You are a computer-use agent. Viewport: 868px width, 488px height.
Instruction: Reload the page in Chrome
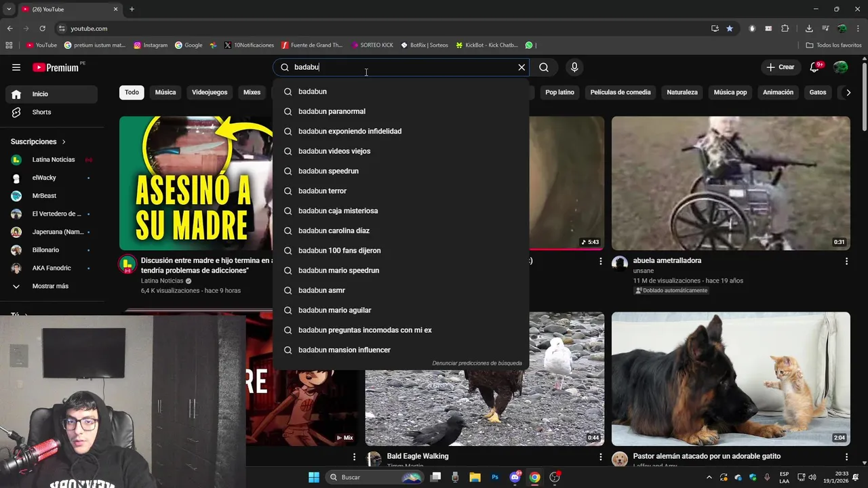tap(42, 28)
